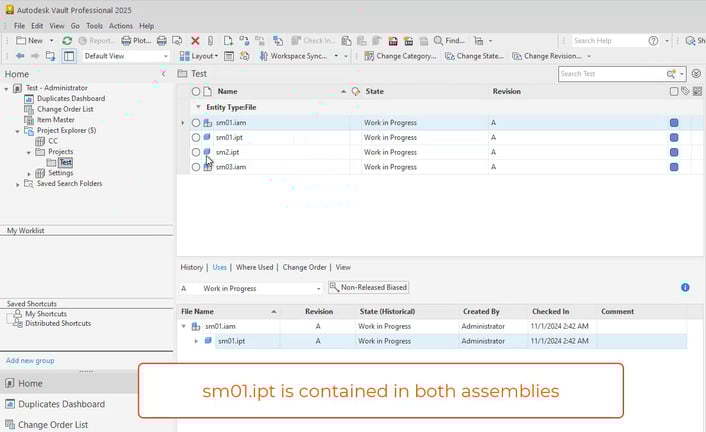The width and height of the screenshot is (706, 432).
Task: Click the Plot toolbar button
Action: coord(136,41)
